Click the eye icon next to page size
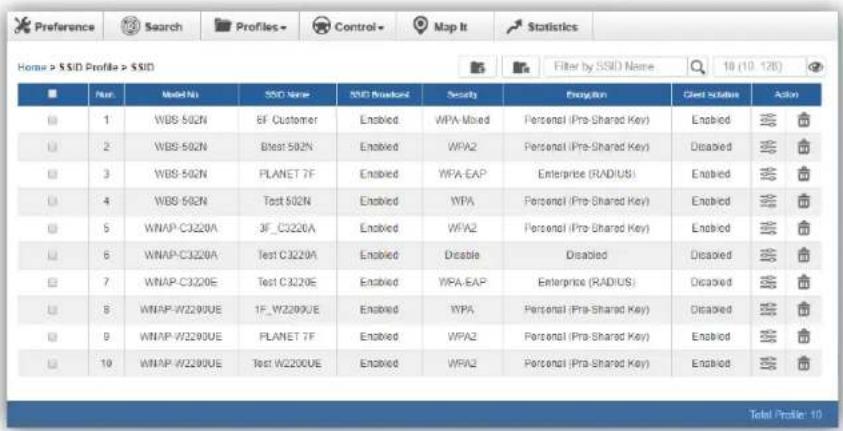This screenshot has width=843, height=431. tap(815, 67)
